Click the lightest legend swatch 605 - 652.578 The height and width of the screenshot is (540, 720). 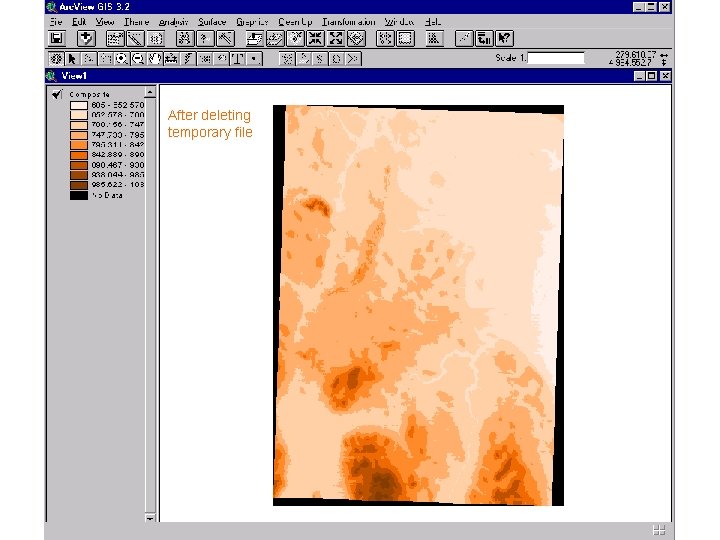[79, 105]
